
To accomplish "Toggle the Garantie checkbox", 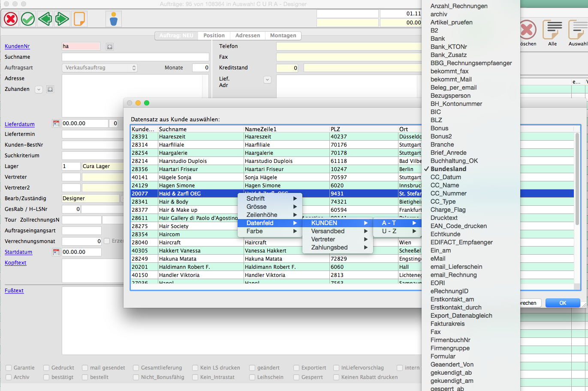I will click(9, 368).
